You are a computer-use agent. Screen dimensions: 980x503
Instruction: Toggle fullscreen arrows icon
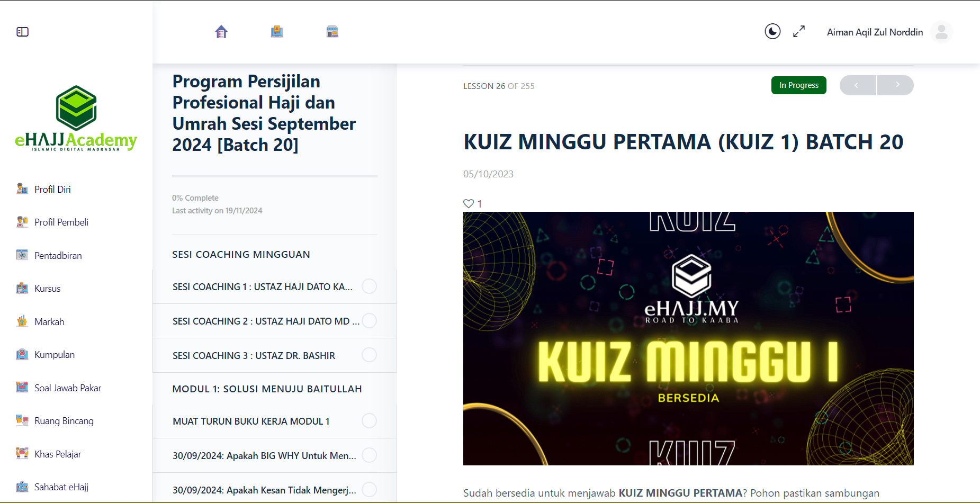click(x=799, y=32)
